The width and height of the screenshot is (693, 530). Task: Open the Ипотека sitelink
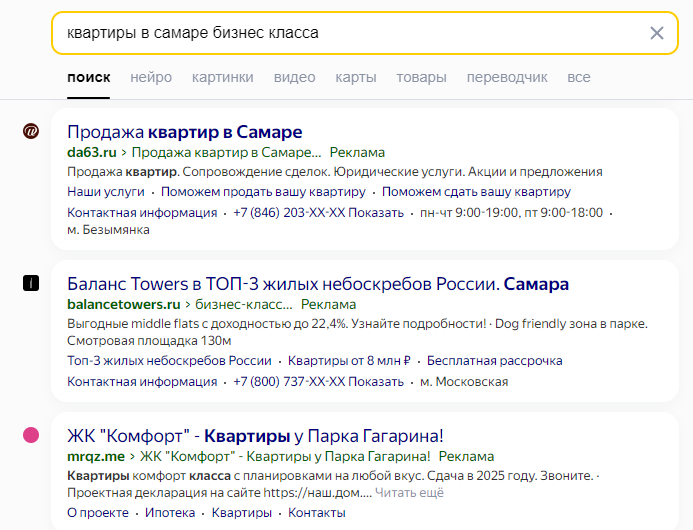pos(170,513)
